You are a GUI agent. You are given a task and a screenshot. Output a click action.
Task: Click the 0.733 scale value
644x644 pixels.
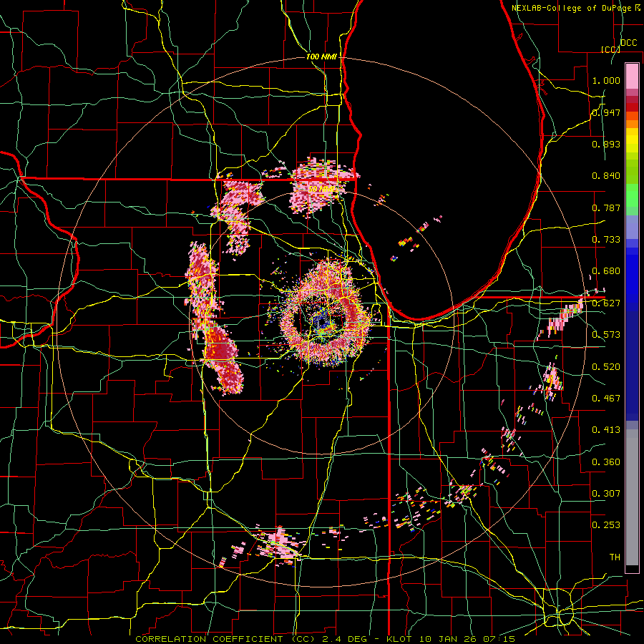pos(606,240)
